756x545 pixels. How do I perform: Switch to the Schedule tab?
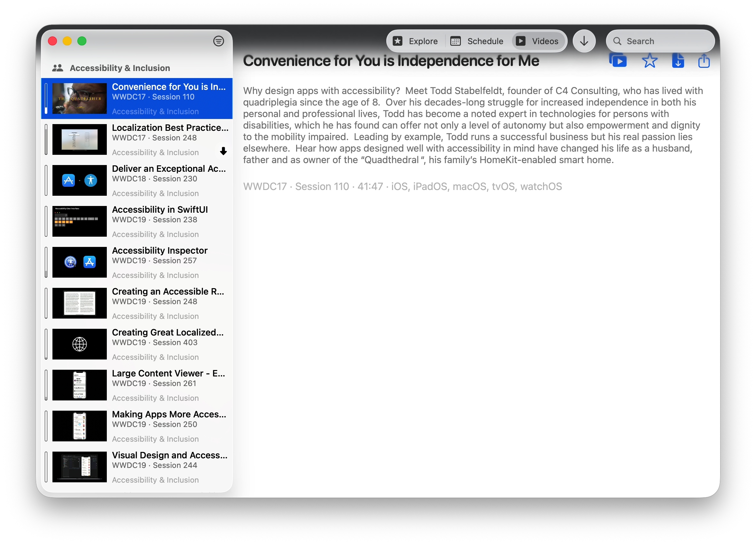coord(477,41)
